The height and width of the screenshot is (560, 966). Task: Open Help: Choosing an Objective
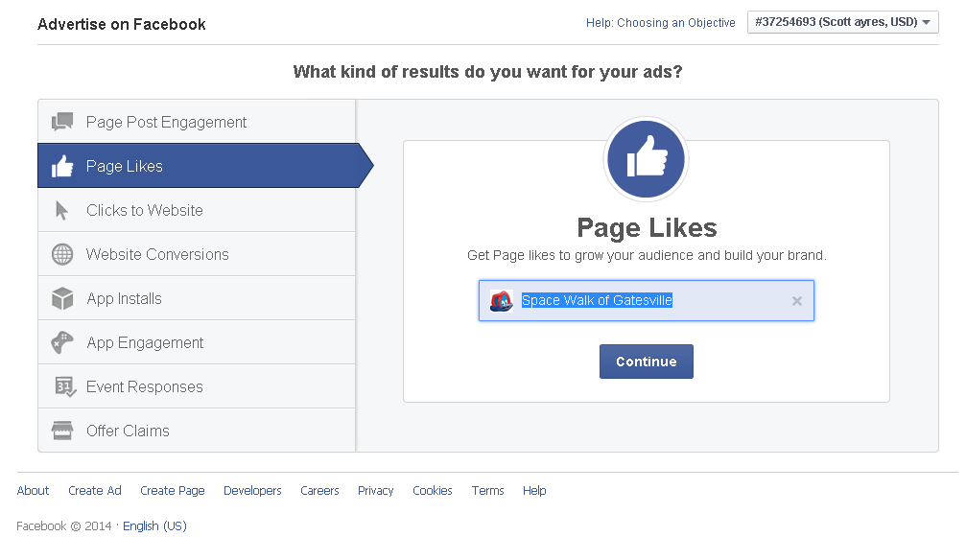[660, 22]
